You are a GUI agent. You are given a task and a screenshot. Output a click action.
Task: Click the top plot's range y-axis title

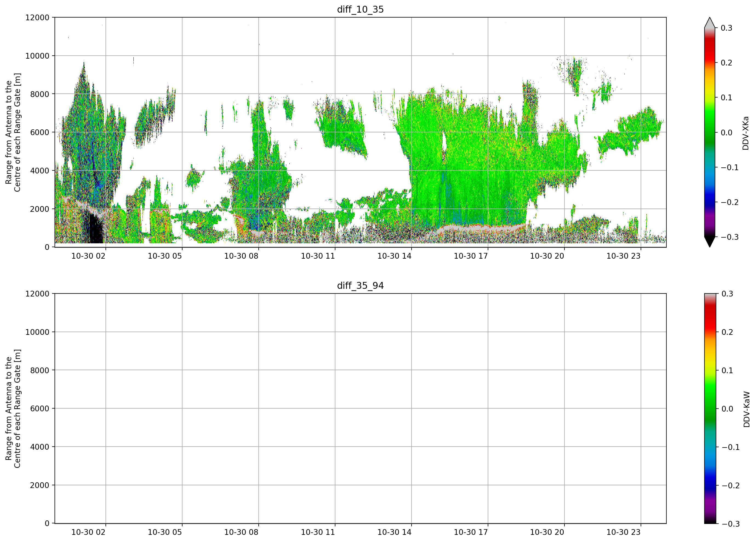pyautogui.click(x=13, y=132)
